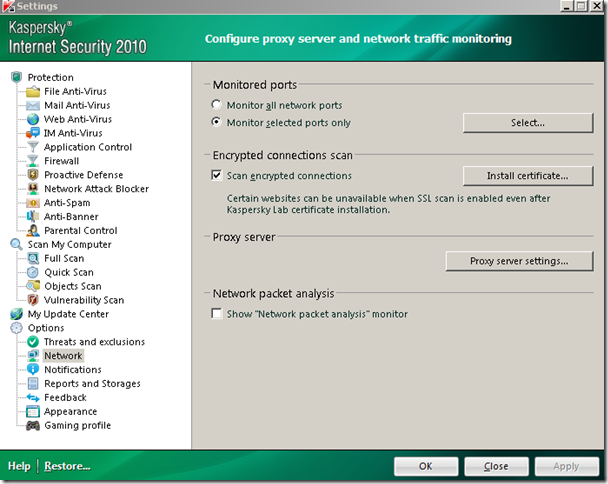
Task: Select Web Anti-Virus in the tree
Action: [78, 119]
